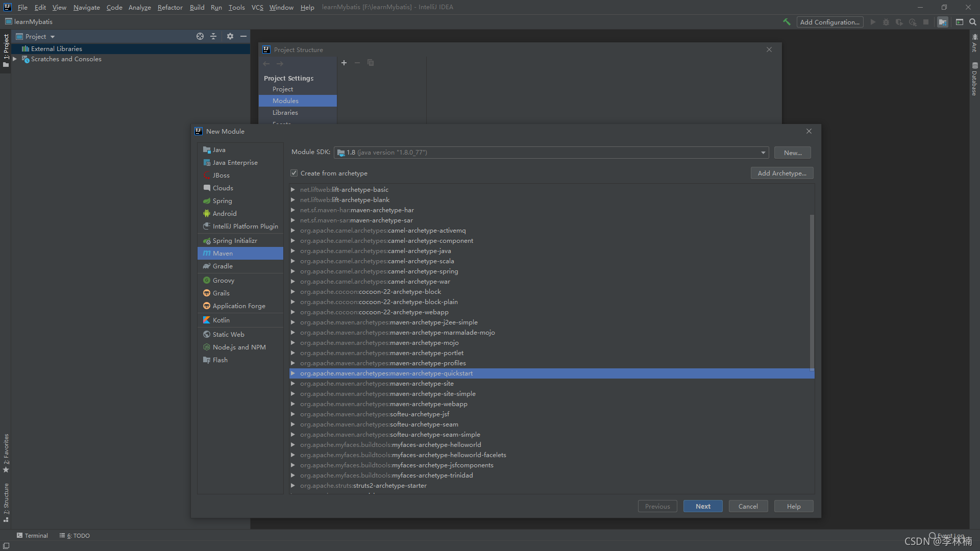Select Grails module type
This screenshot has width=980, height=551.
point(240,293)
